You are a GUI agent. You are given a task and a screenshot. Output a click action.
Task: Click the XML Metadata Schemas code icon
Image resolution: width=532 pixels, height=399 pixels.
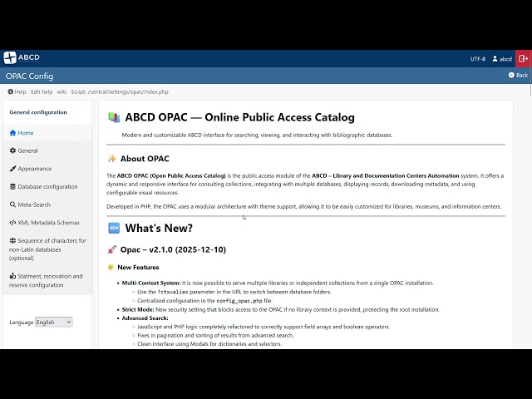pyautogui.click(x=13, y=223)
